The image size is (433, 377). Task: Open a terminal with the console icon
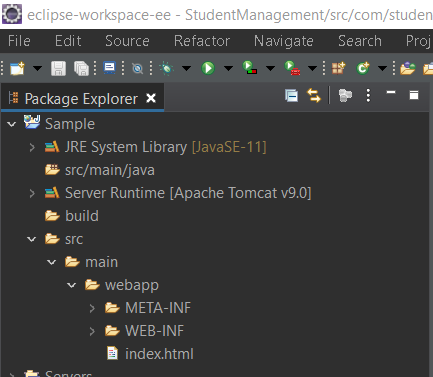click(x=109, y=68)
